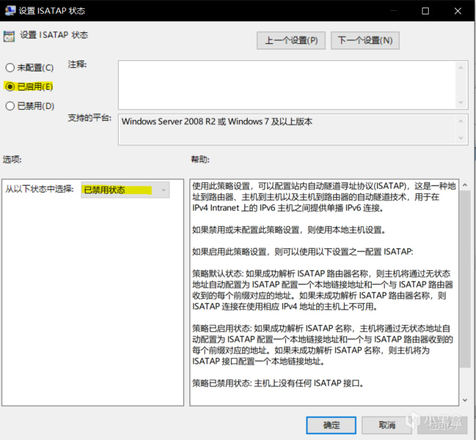This screenshot has width=476, height=440.
Task: Confirm with the 确定 button
Action: point(331,425)
